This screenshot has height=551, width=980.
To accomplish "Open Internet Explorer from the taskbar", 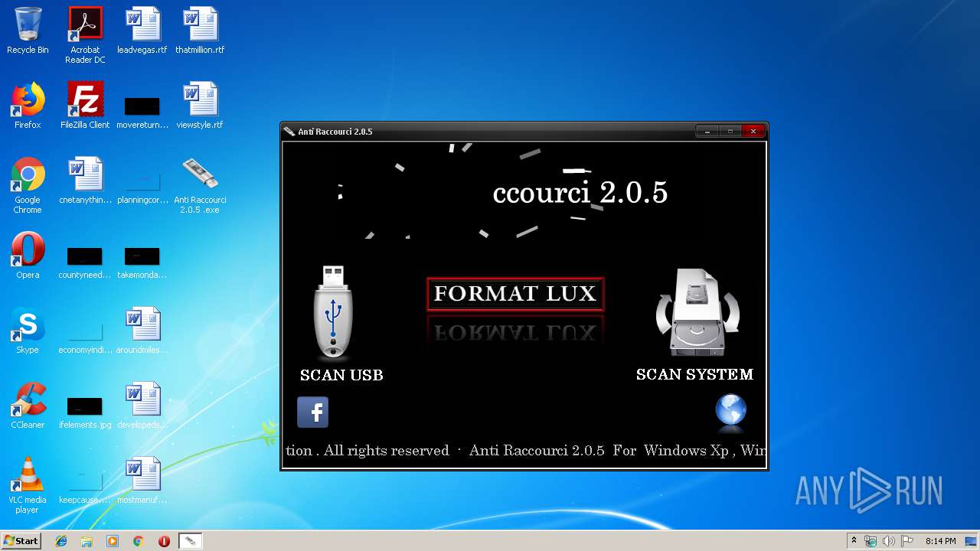I will (61, 541).
